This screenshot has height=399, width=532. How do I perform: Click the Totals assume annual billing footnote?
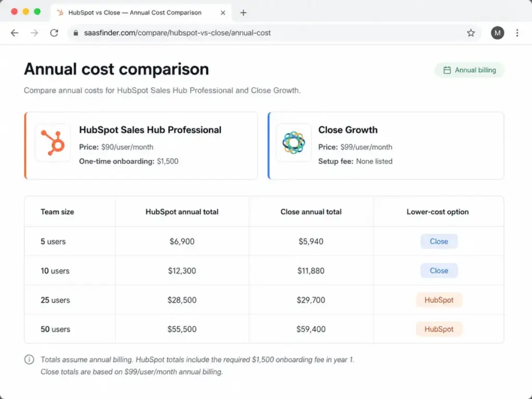tap(197, 360)
